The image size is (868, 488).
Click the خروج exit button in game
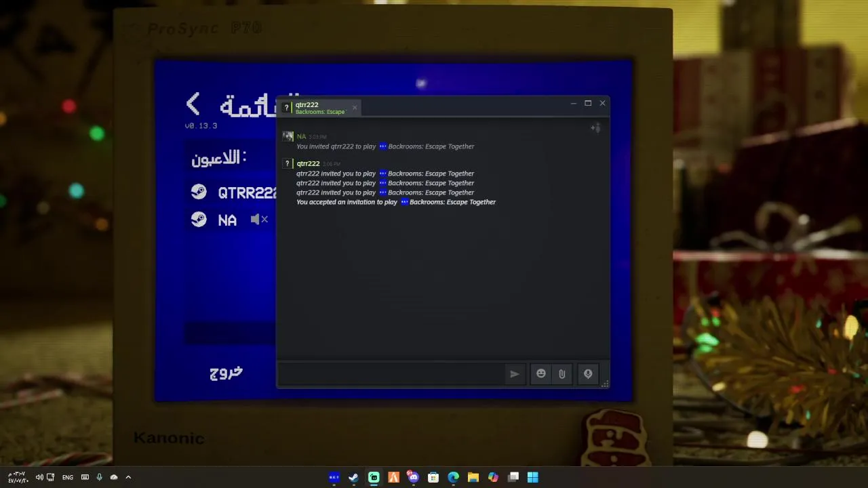point(226,373)
